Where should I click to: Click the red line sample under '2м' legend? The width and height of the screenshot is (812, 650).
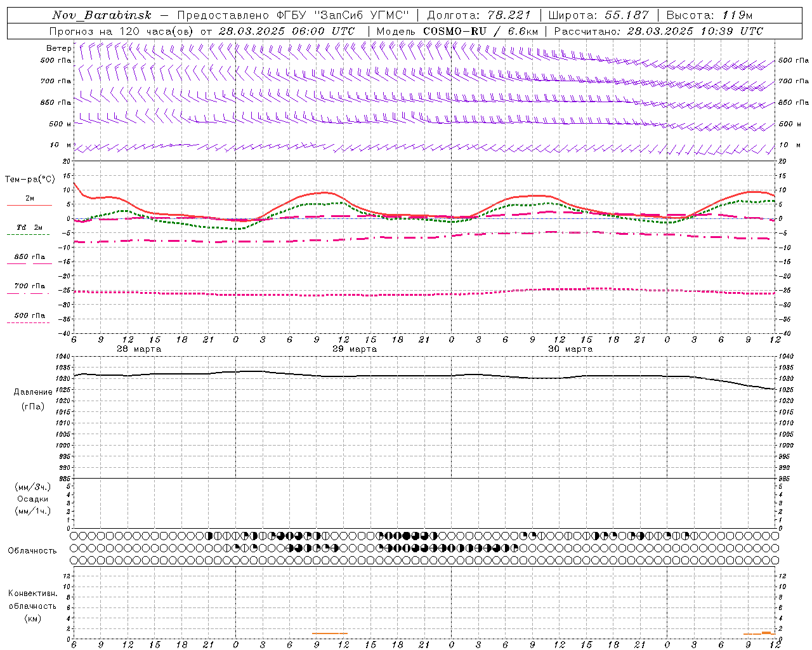tap(29, 205)
